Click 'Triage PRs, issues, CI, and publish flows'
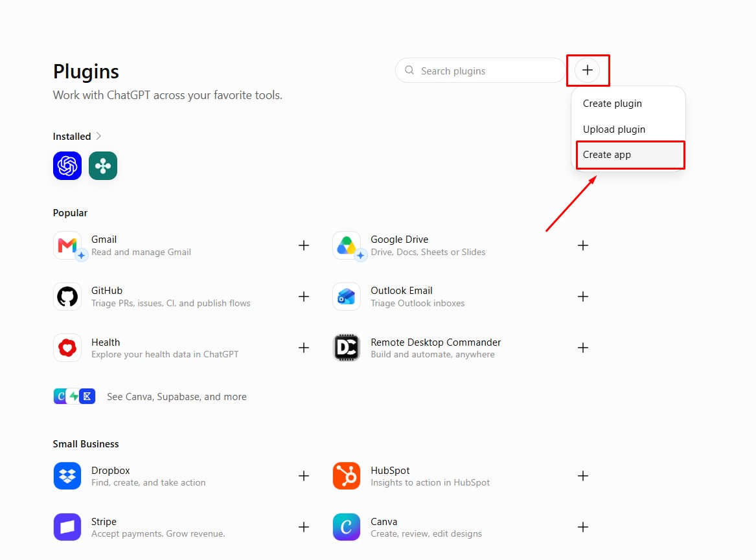The width and height of the screenshot is (756, 560). point(171,303)
